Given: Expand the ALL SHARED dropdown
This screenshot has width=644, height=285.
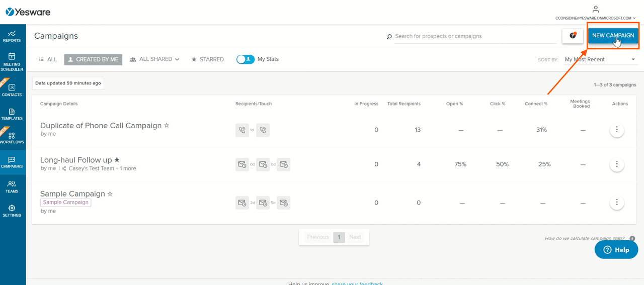Looking at the screenshot, I should [154, 59].
